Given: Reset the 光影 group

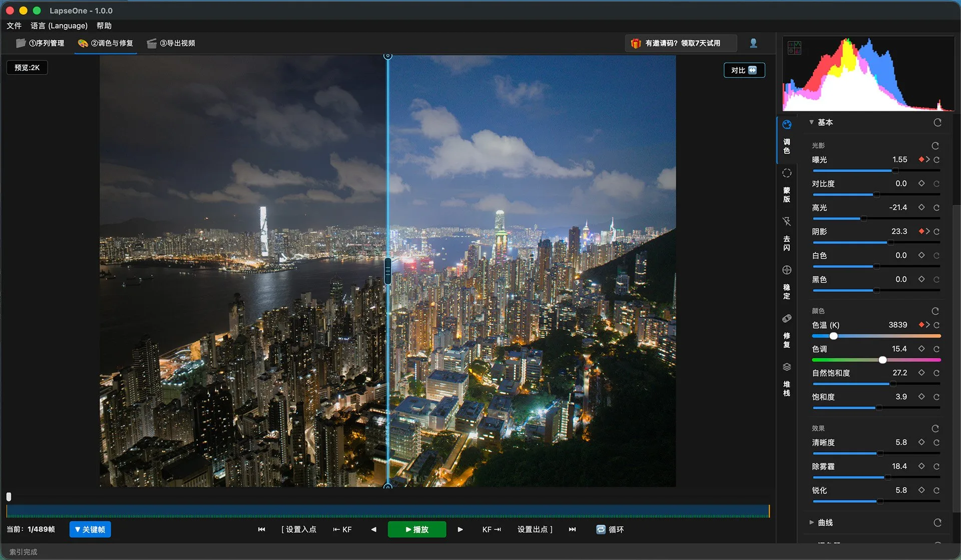Looking at the screenshot, I should [x=935, y=146].
